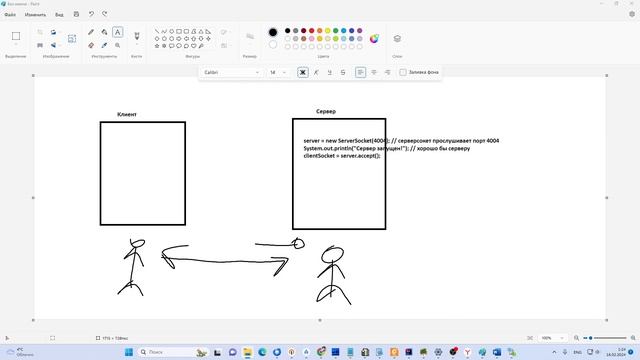Click zoom in magnifier button

tap(633, 338)
